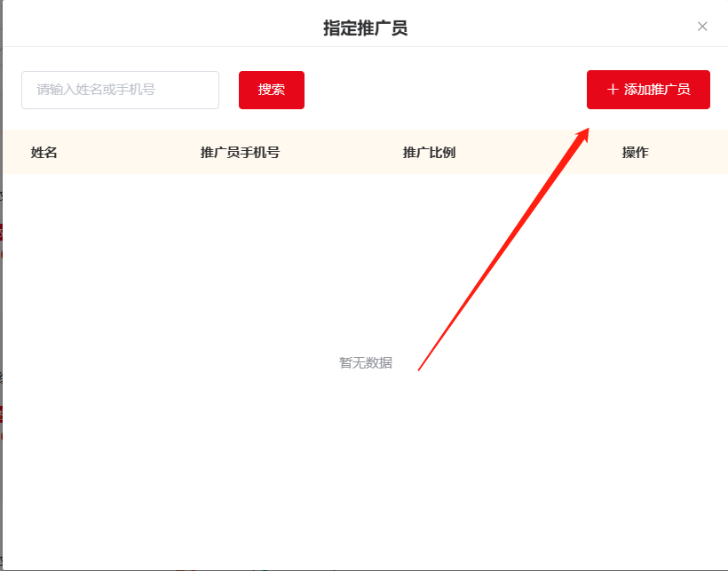Click the 姓名 column header
This screenshot has width=728, height=571.
44,152
